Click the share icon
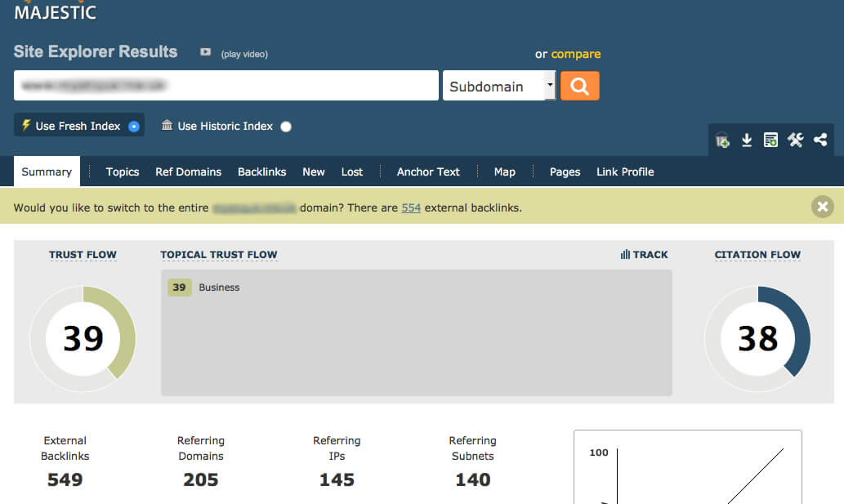Viewport: 844px width, 504px height. point(820,140)
